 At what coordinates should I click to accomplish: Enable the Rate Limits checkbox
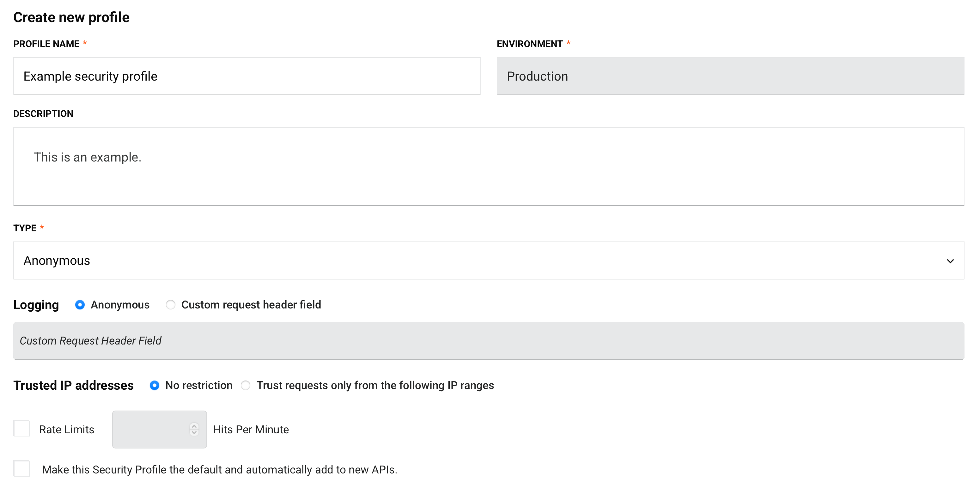coord(22,429)
